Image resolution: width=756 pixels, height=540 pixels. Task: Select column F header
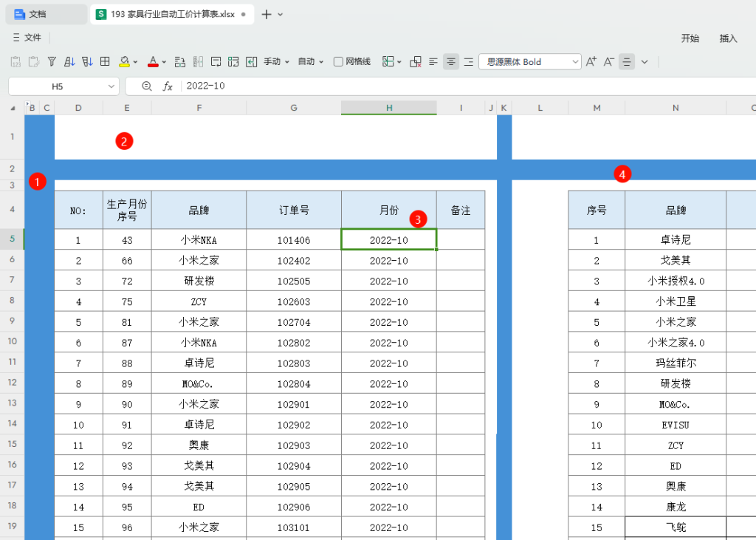199,108
